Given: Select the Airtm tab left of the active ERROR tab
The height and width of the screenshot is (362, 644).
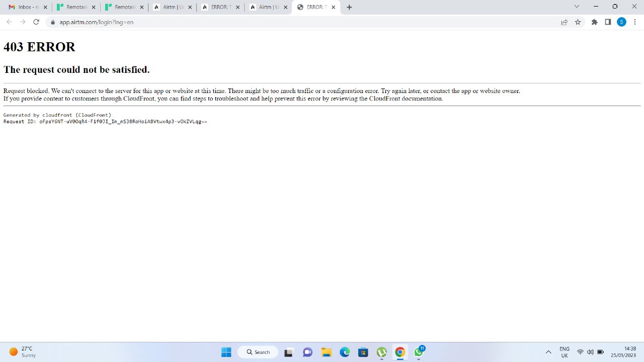Looking at the screenshot, I should click(269, 7).
